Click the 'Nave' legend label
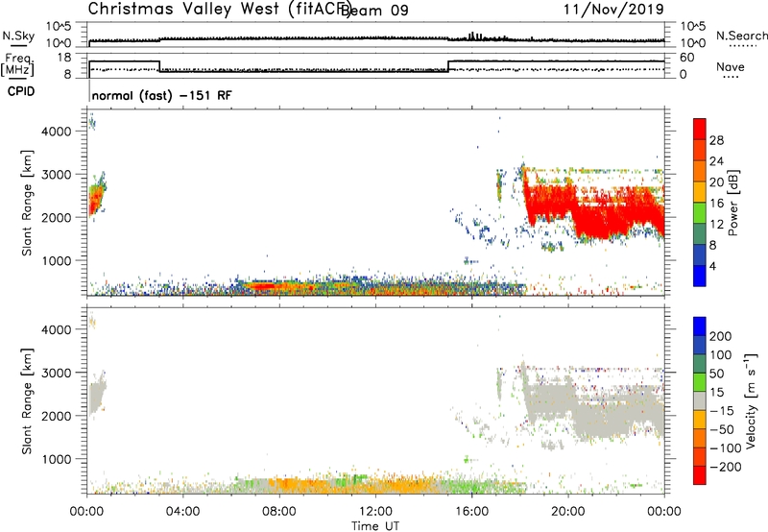Viewport: 768px width, 532px height. click(731, 66)
